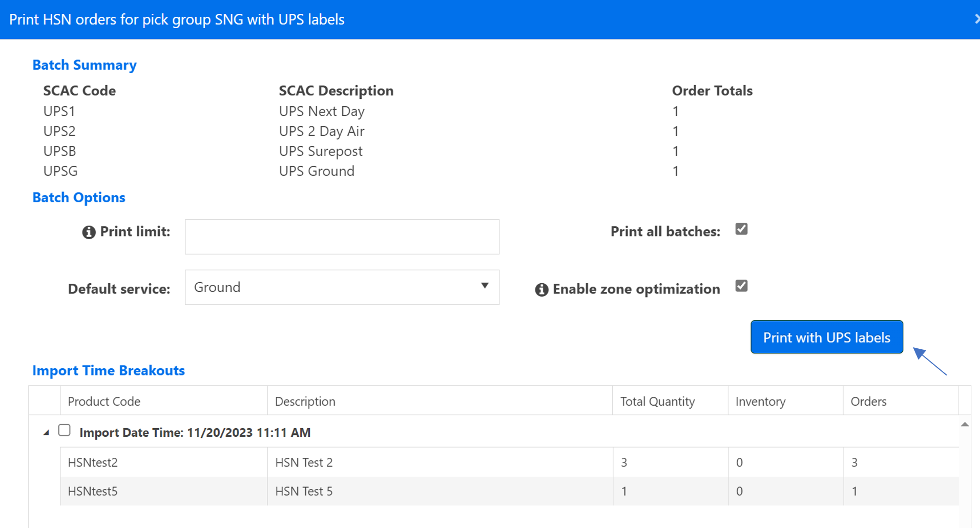Check the Import Date Time group checkbox

[64, 430]
